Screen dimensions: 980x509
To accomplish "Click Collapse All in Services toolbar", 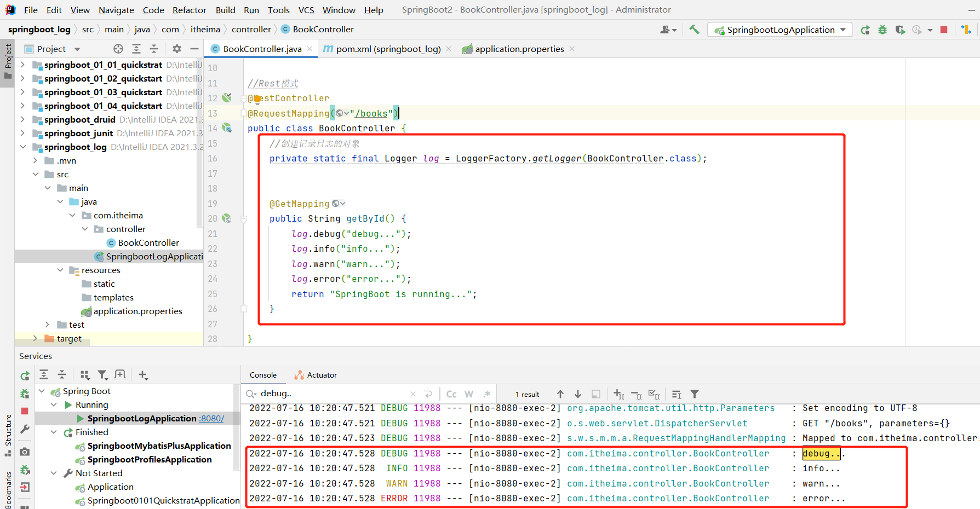I will [62, 374].
